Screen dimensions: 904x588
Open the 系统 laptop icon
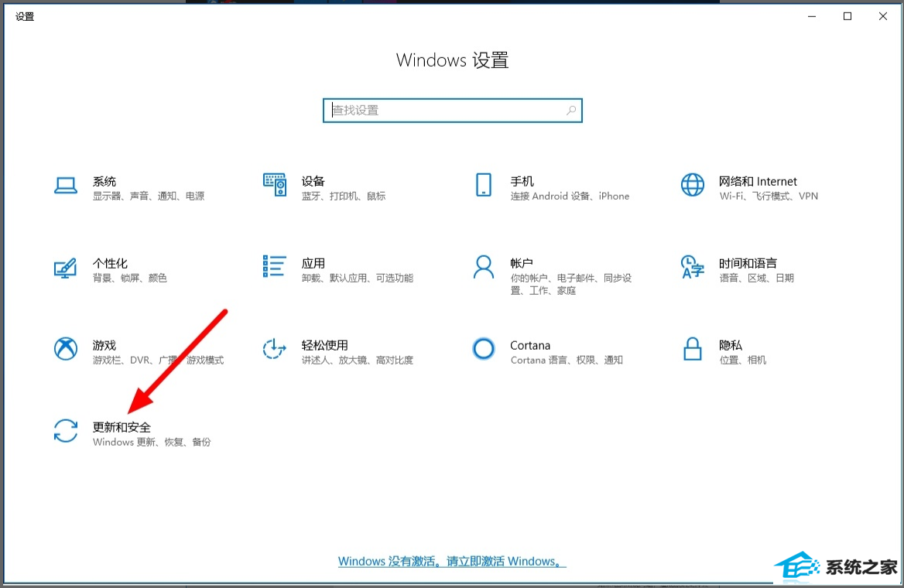click(66, 186)
